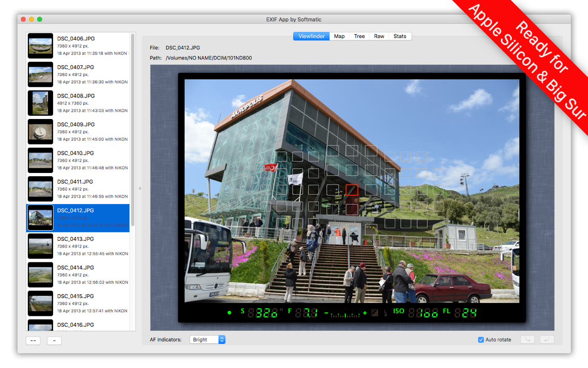Click the exposure meter scale
Image resolution: width=588 pixels, height=368 pixels.
[x=345, y=314]
